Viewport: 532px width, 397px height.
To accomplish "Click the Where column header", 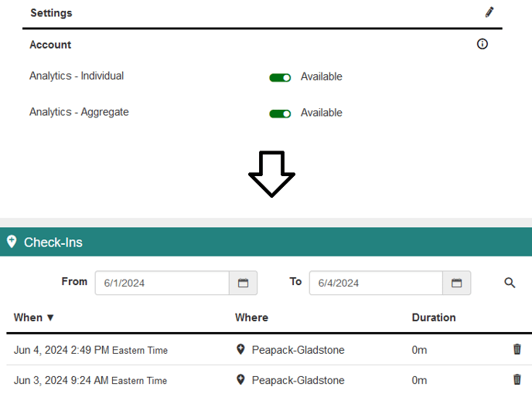I will tap(251, 317).
